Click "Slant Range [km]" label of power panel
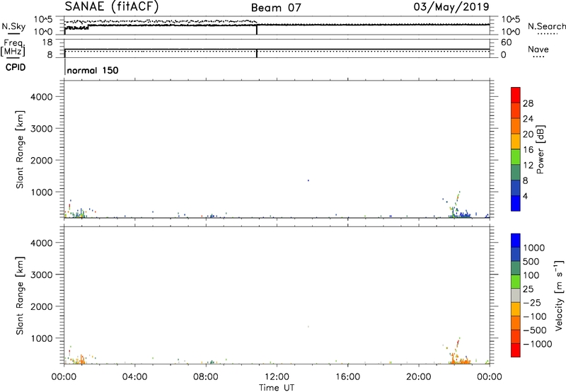 [x=20, y=149]
